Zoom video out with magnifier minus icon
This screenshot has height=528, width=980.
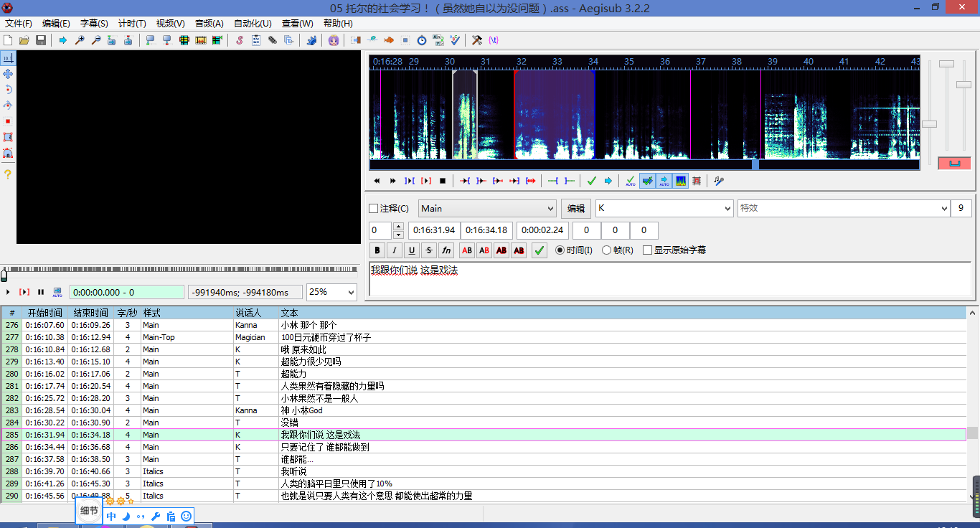[x=96, y=40]
